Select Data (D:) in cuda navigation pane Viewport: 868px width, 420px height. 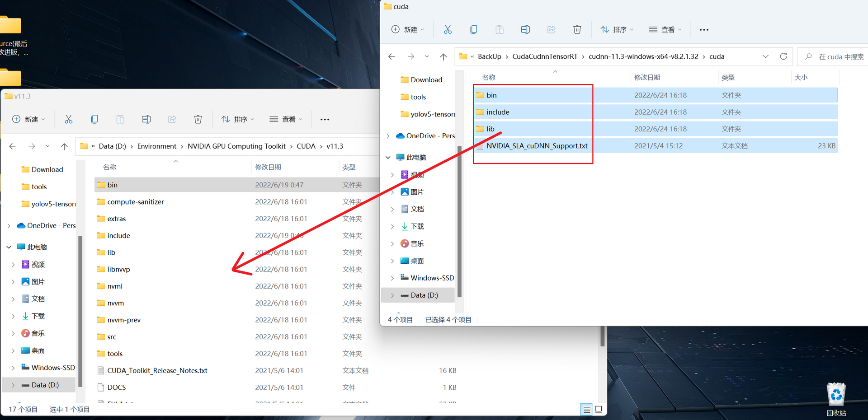pyautogui.click(x=418, y=295)
